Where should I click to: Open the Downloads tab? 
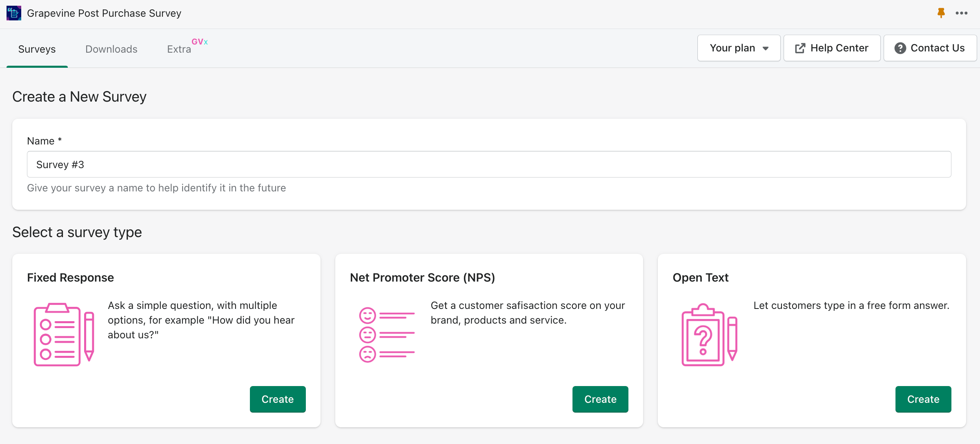pyautogui.click(x=111, y=49)
